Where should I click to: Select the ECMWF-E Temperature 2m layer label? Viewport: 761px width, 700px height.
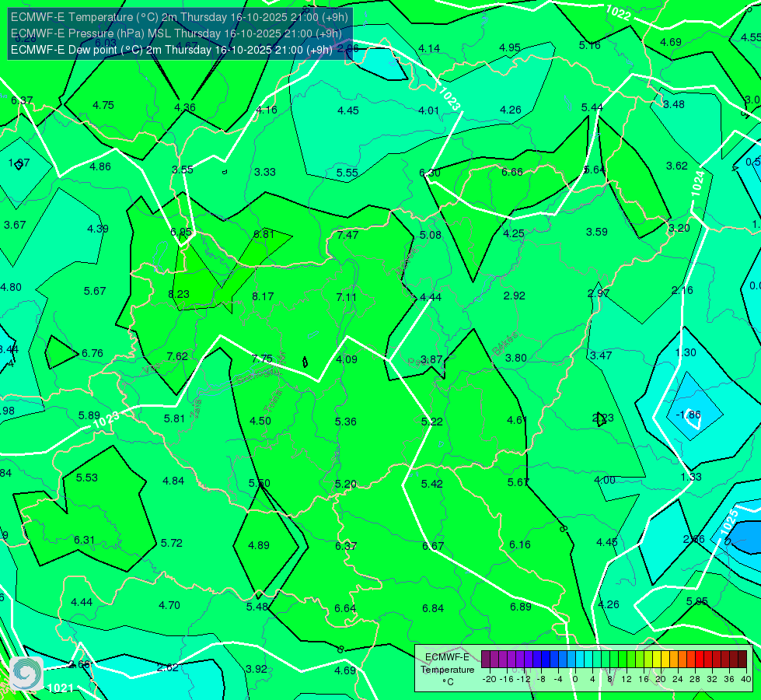[179, 17]
